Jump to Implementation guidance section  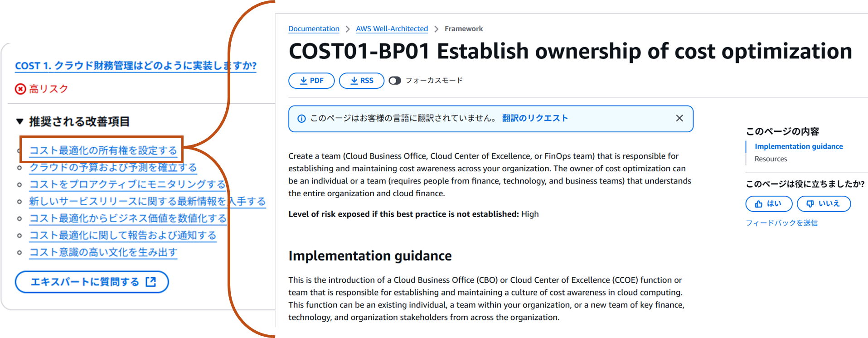pyautogui.click(x=798, y=146)
